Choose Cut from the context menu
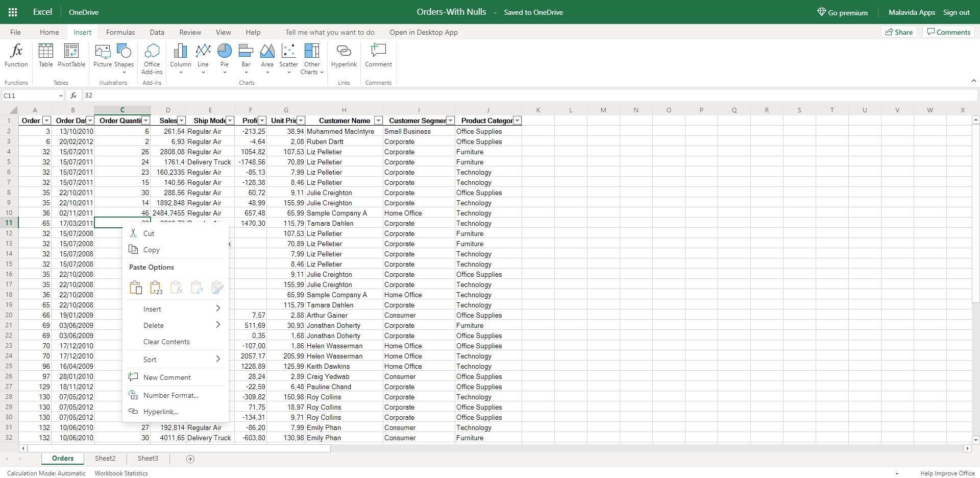980x478 pixels. click(176, 233)
